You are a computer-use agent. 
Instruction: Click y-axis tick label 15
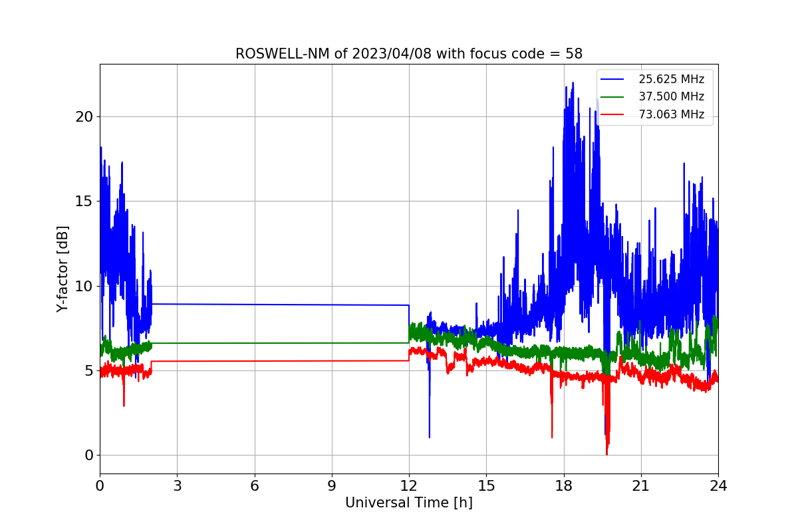click(x=84, y=201)
